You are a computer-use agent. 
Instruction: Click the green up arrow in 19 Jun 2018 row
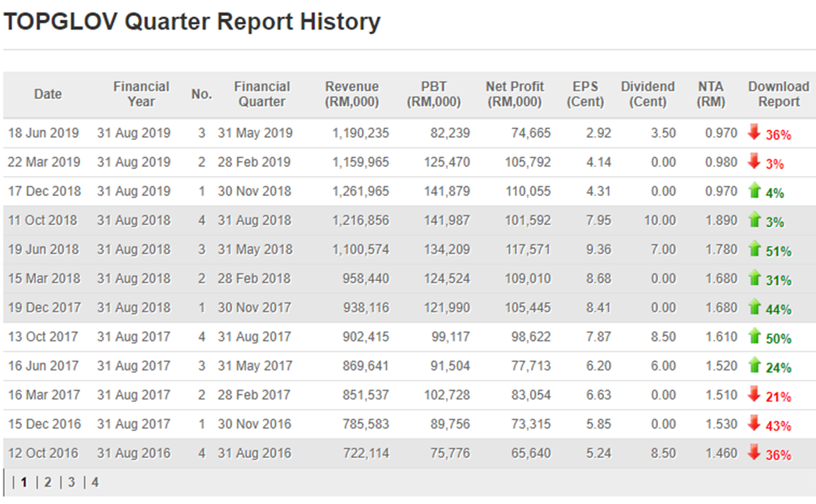[755, 249]
